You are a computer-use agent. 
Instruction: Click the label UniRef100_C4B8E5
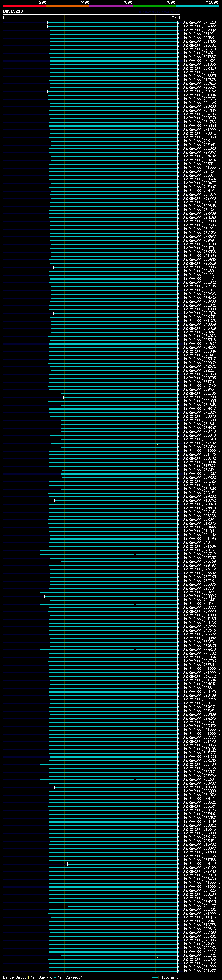[199, 76]
